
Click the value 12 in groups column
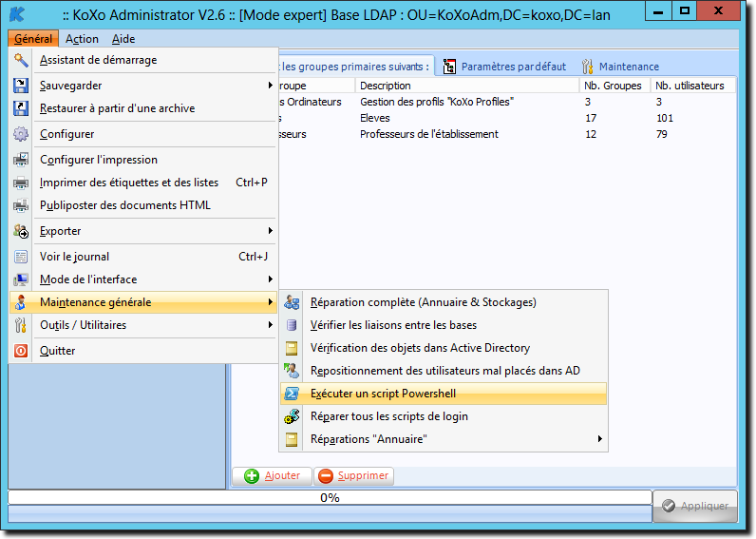click(591, 134)
